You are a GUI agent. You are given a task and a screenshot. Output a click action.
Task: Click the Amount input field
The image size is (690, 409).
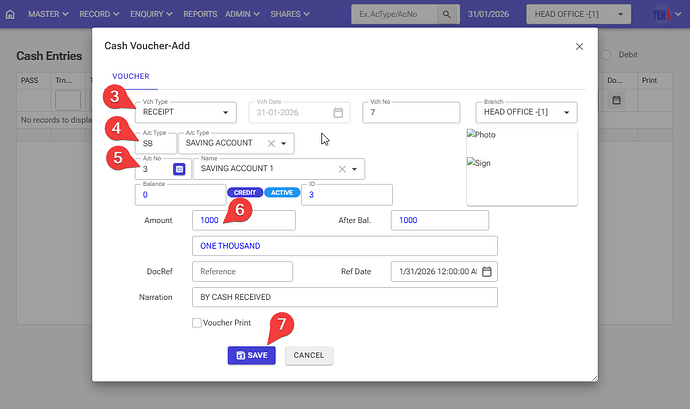[243, 220]
